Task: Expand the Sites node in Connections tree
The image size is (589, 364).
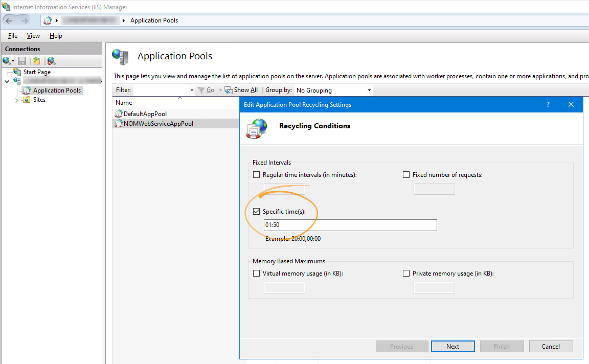Action: click(x=16, y=100)
